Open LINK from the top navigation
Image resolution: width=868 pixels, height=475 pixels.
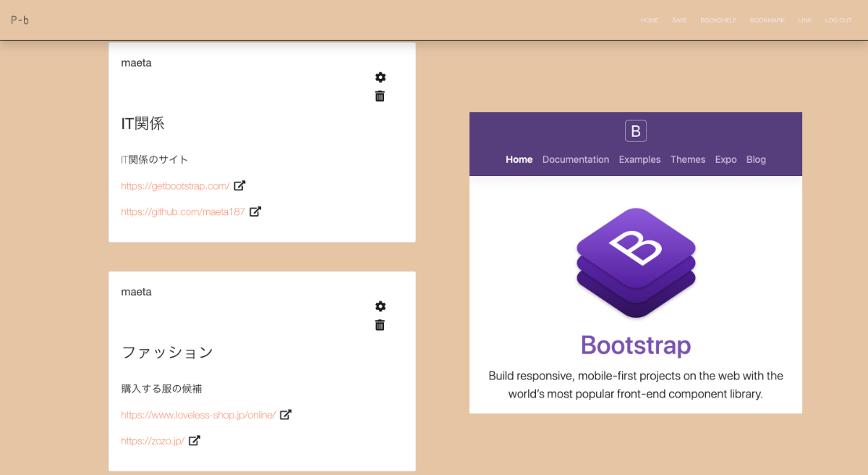tap(804, 20)
